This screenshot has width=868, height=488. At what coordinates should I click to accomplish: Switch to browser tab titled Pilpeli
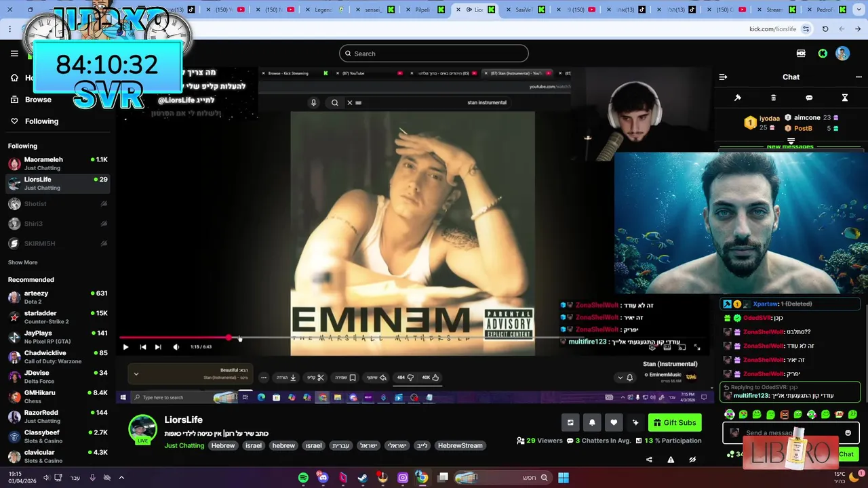click(426, 9)
